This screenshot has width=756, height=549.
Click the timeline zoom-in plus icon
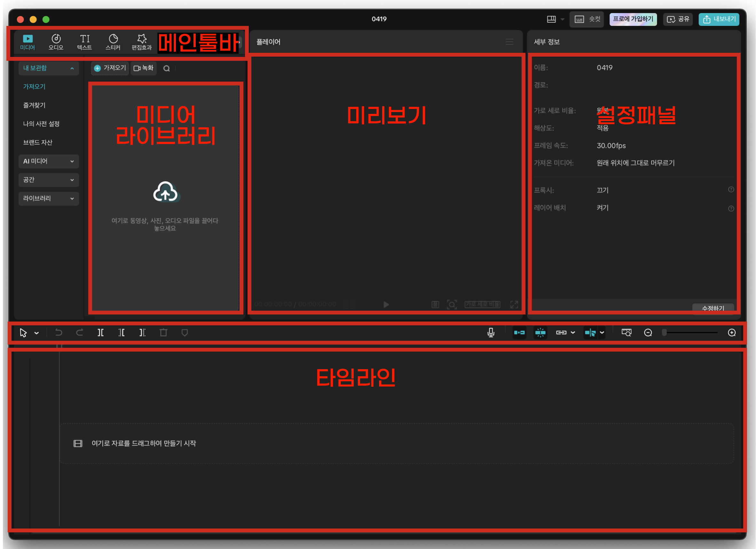732,332
